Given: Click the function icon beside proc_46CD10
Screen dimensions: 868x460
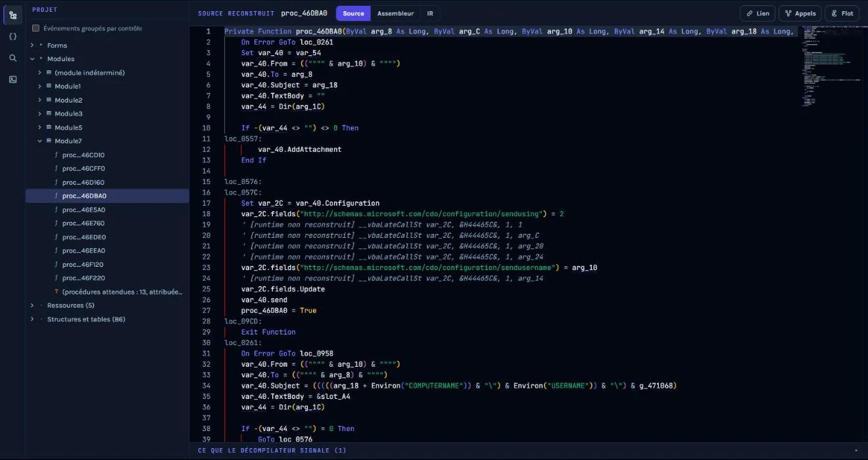Looking at the screenshot, I should (57, 155).
